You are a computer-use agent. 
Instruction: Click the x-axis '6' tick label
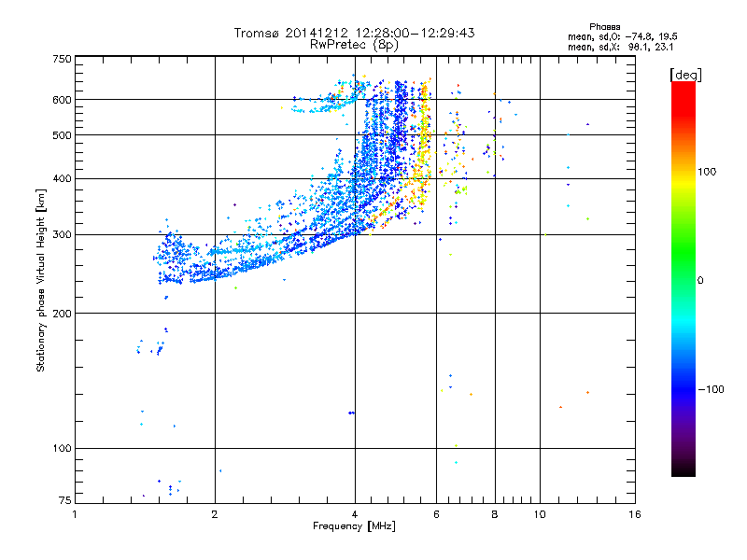point(436,514)
